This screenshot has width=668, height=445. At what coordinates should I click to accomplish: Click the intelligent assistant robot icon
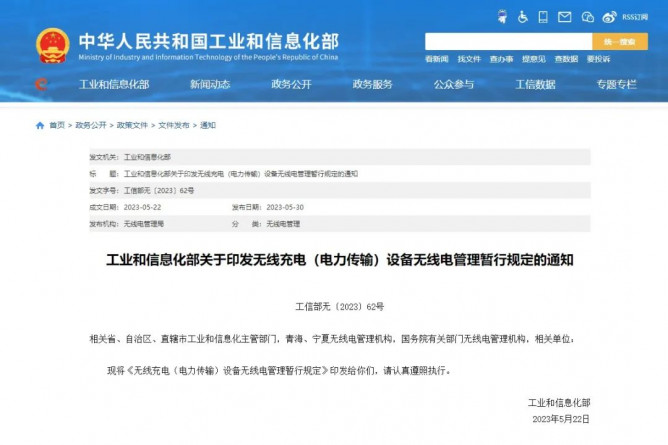pos(503,17)
